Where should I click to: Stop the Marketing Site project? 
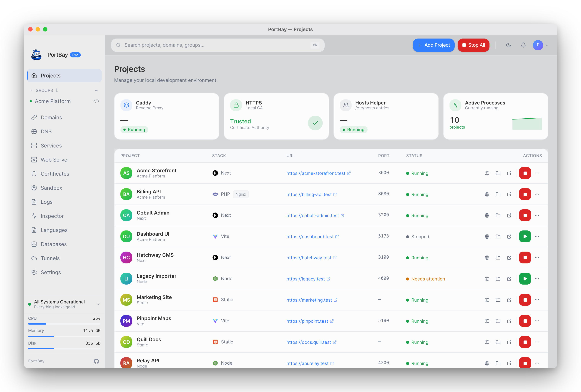pyautogui.click(x=525, y=300)
